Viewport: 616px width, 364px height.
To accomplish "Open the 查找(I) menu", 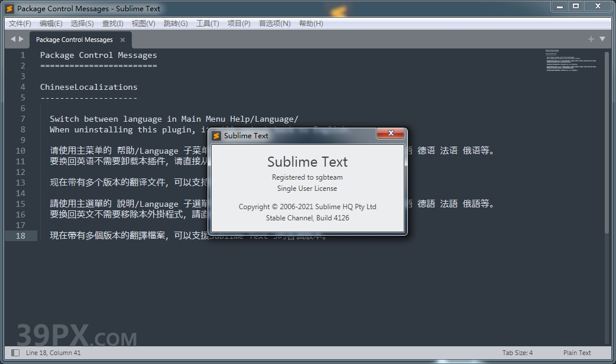I will [x=113, y=24].
